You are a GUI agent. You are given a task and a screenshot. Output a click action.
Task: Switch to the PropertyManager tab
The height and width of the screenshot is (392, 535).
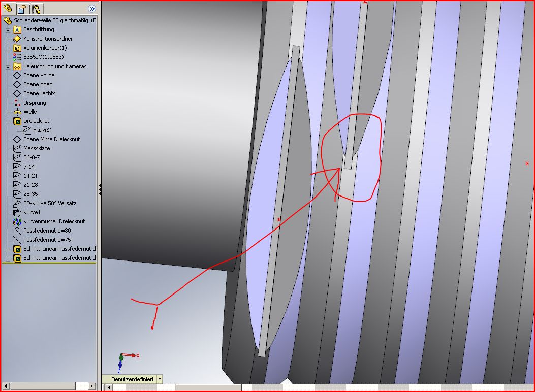coord(22,9)
